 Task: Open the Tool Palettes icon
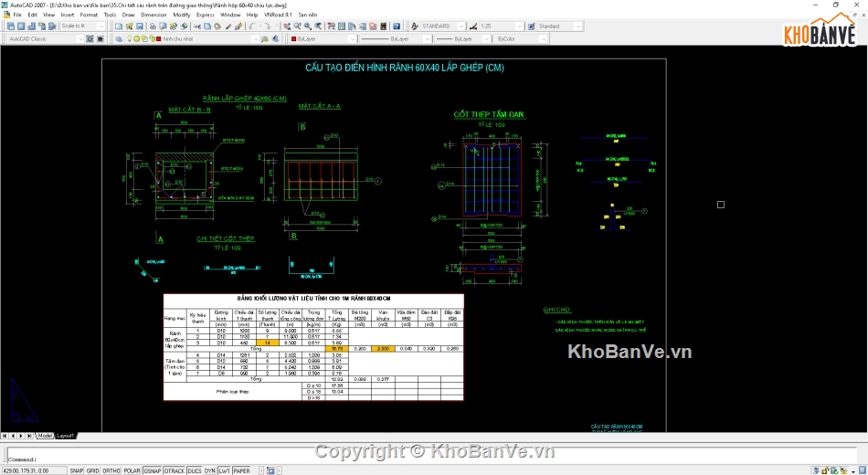[x=352, y=26]
